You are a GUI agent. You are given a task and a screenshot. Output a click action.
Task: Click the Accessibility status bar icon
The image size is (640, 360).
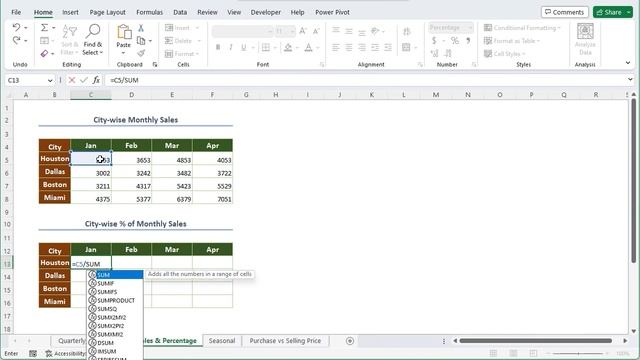(x=49, y=353)
